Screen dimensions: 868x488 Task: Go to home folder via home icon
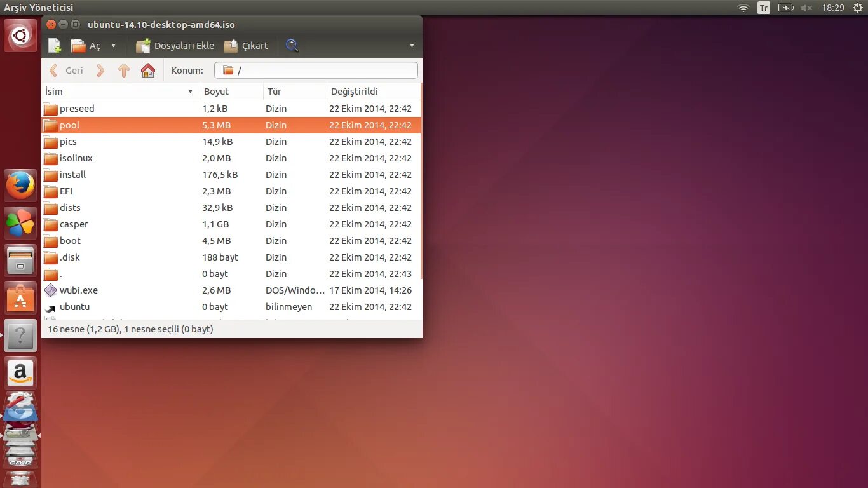(148, 70)
